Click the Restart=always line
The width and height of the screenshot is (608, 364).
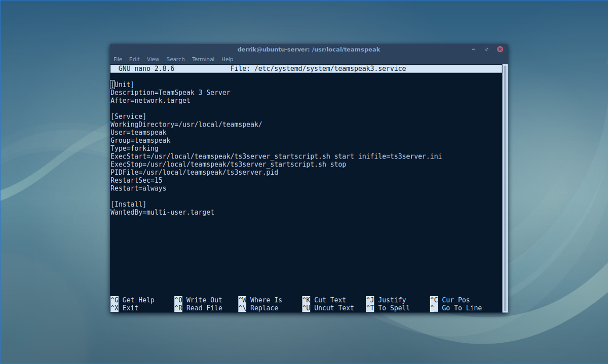pos(138,188)
